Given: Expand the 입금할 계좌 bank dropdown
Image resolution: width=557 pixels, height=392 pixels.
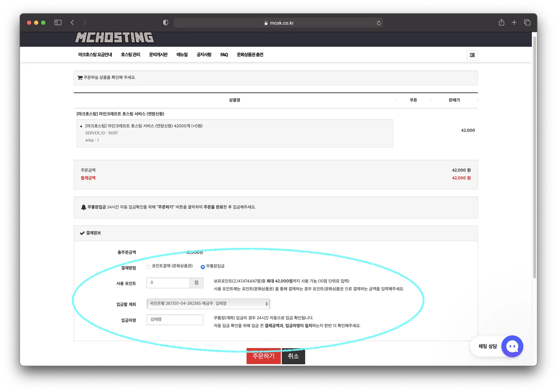Looking at the screenshot, I should click(208, 304).
